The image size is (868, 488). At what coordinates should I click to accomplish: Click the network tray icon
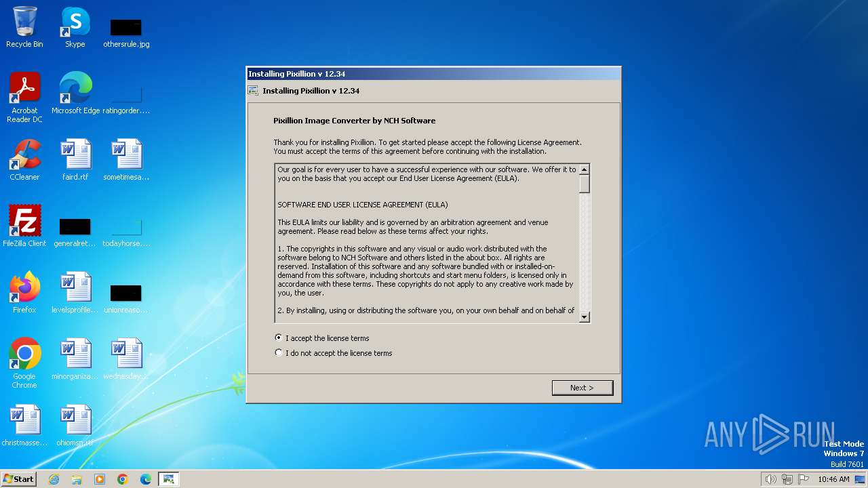pos(787,479)
